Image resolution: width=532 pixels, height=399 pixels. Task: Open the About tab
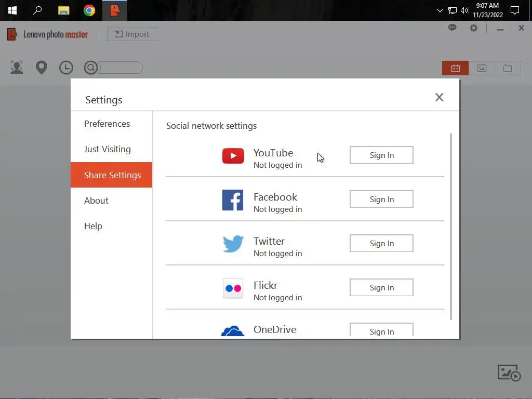pos(111,201)
